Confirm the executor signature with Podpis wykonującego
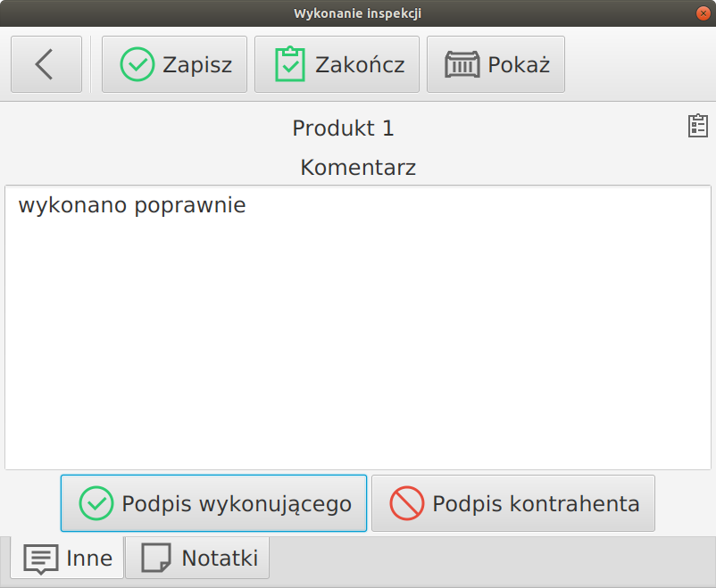Viewport: 716px width, 588px height. (213, 502)
